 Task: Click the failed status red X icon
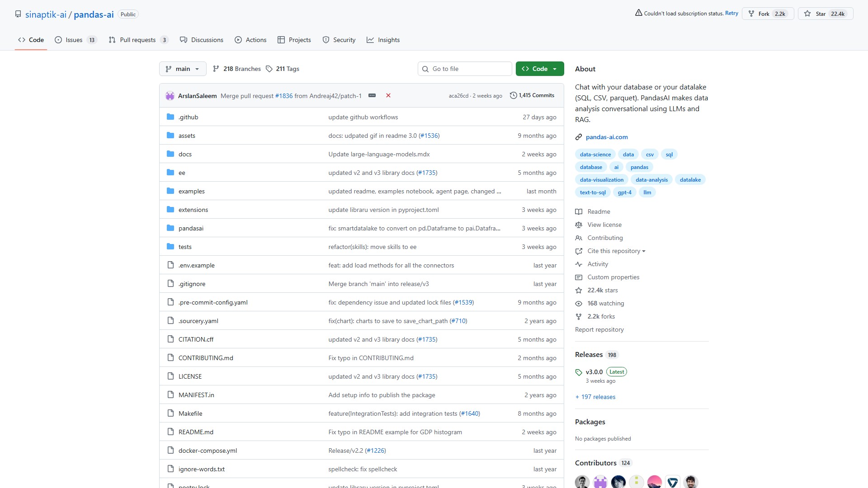[x=388, y=95]
